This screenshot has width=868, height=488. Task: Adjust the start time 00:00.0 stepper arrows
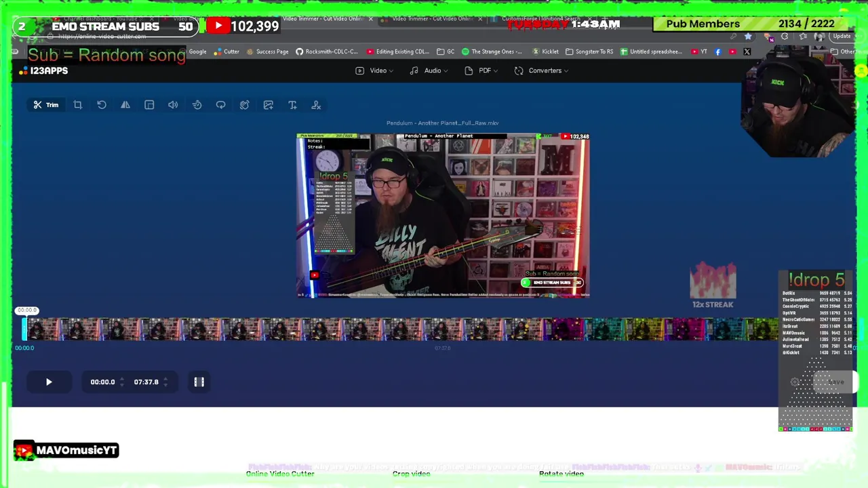click(121, 382)
